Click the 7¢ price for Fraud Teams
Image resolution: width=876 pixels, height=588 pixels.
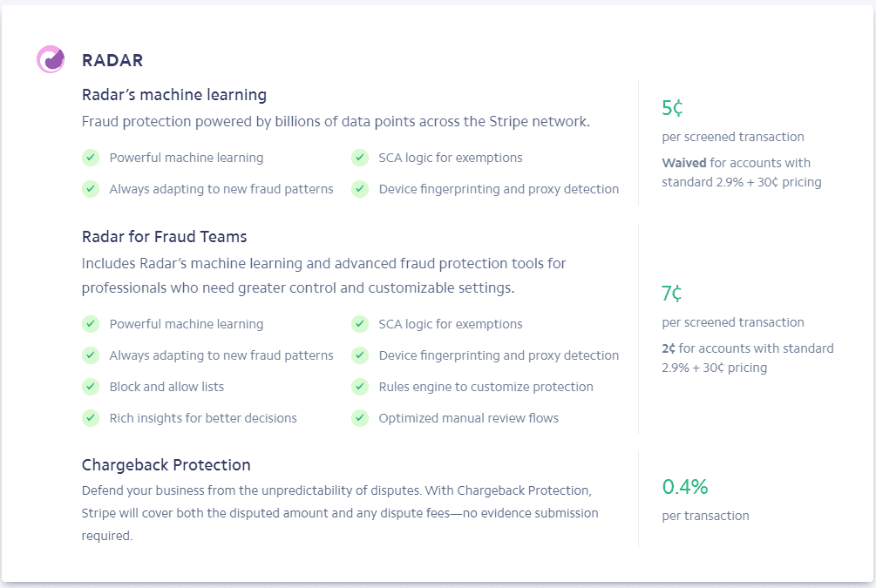(672, 294)
